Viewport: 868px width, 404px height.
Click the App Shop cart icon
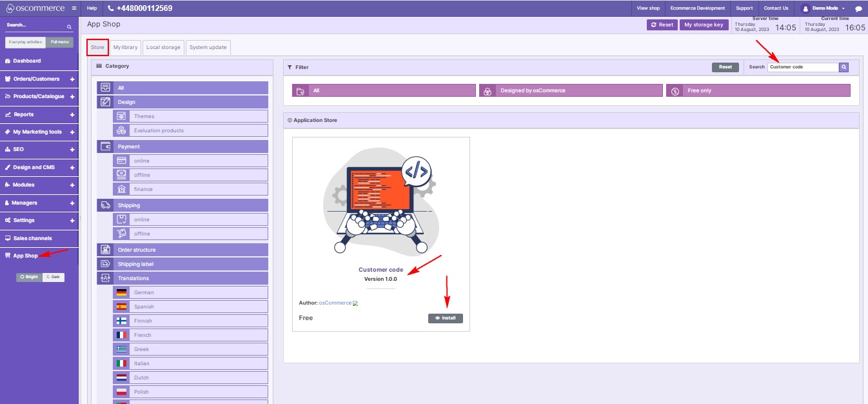[8, 256]
